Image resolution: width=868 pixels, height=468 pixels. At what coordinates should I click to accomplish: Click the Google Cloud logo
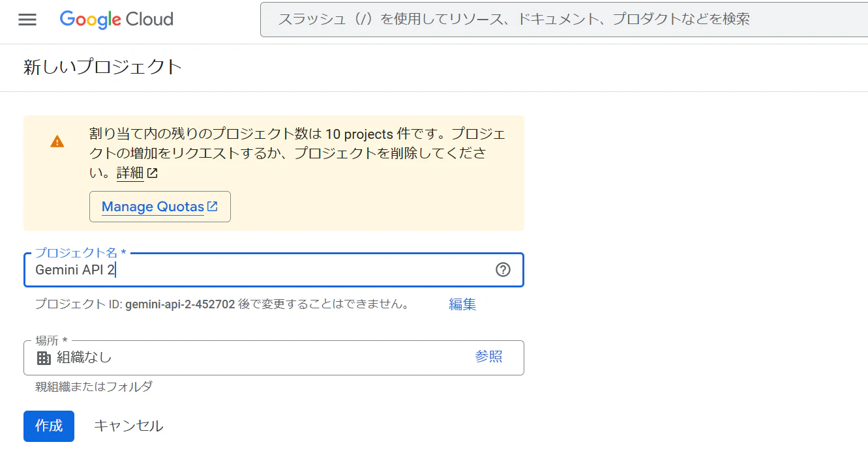[117, 20]
